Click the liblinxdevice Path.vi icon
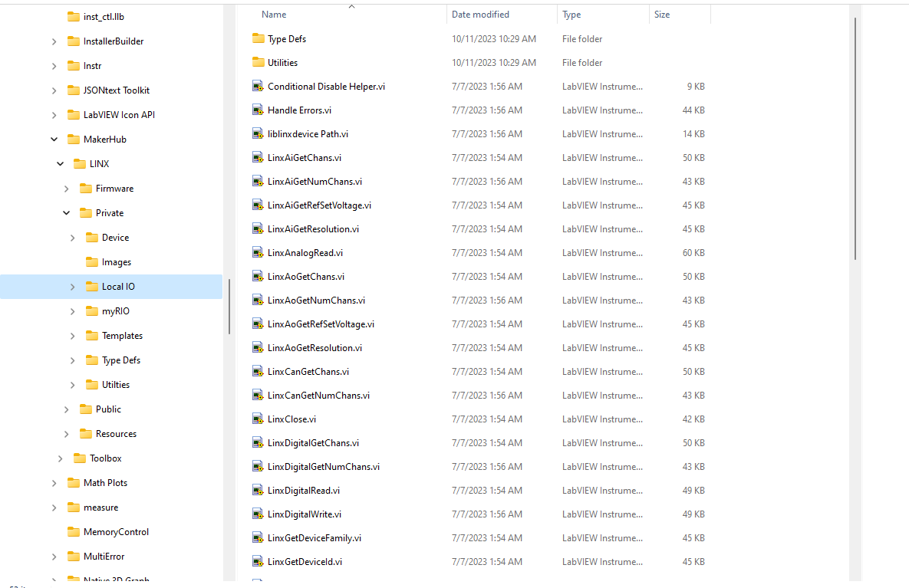Viewport: 909px width, 588px height. pyautogui.click(x=258, y=134)
